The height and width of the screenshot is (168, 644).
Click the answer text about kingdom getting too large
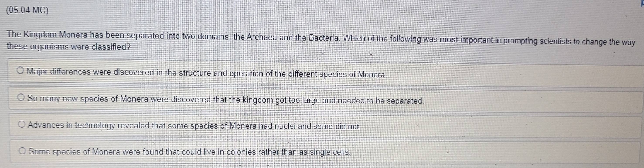(225, 100)
